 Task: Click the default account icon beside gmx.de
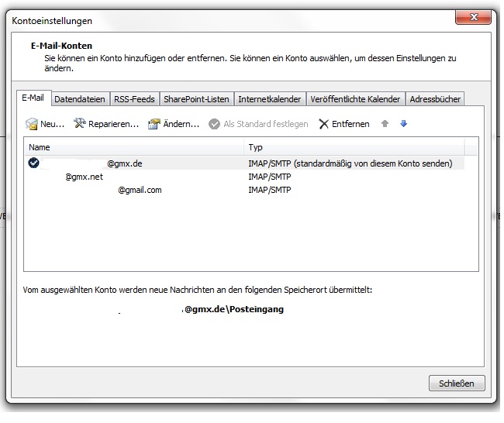pyautogui.click(x=34, y=163)
